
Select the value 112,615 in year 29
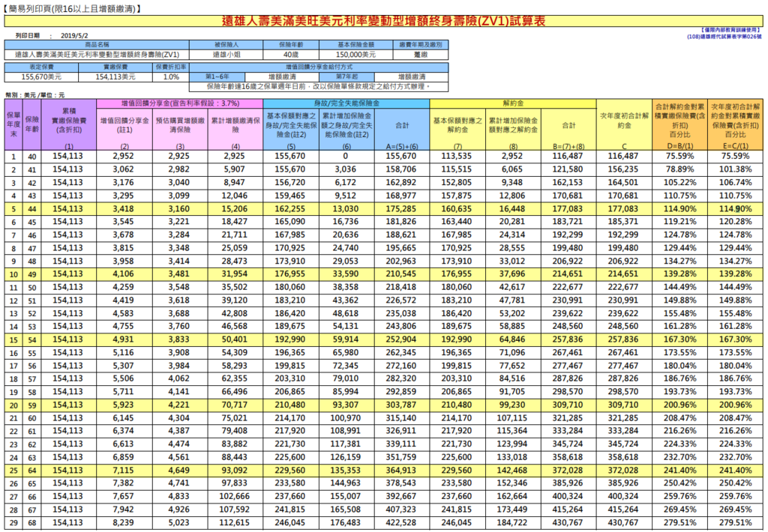pyautogui.click(x=235, y=523)
